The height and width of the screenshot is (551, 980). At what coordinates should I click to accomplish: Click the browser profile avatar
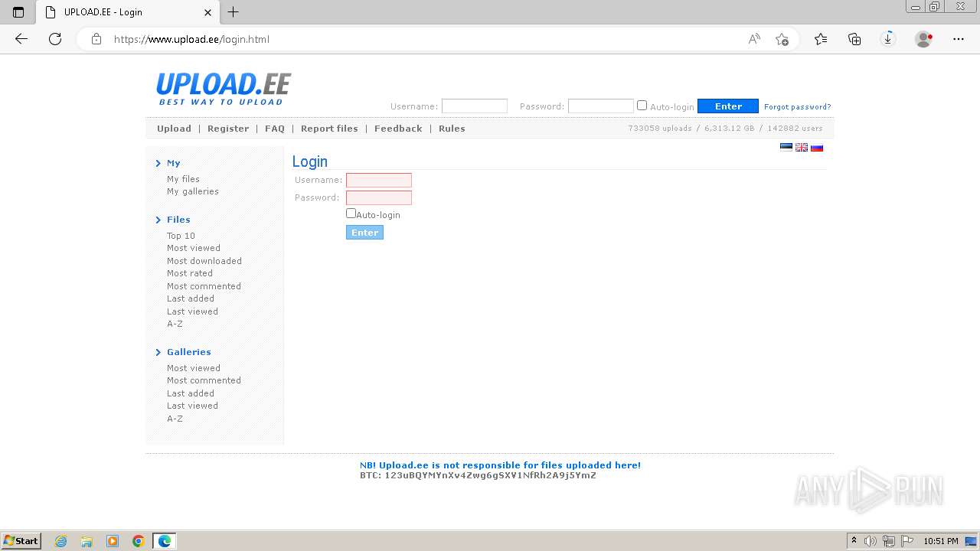(924, 39)
